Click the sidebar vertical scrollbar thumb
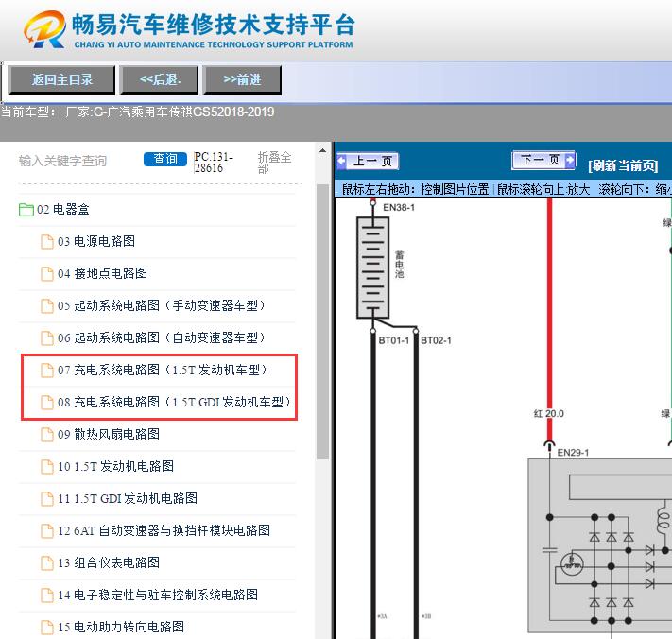The width and height of the screenshot is (672, 639). [x=322, y=321]
